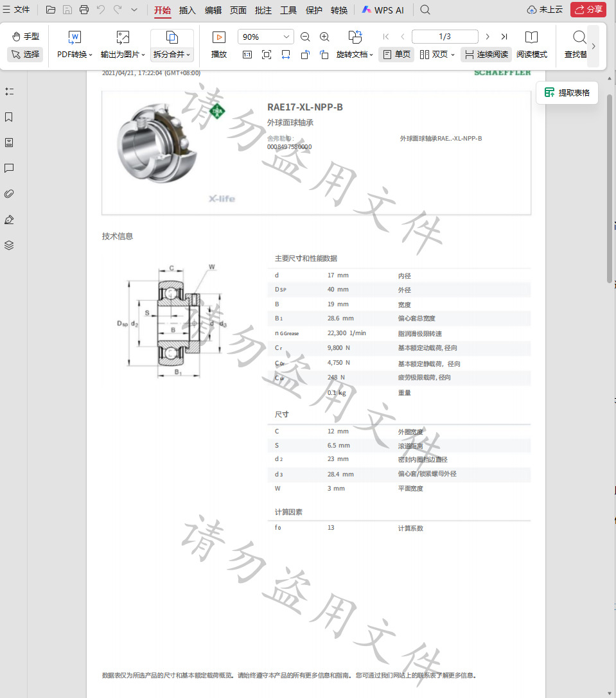Go to next page arrow
Image resolution: width=616 pixels, height=698 pixels.
(488, 37)
